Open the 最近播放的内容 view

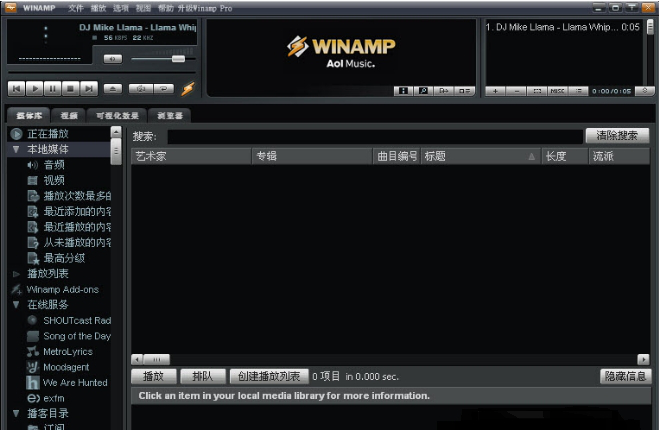(x=77, y=227)
